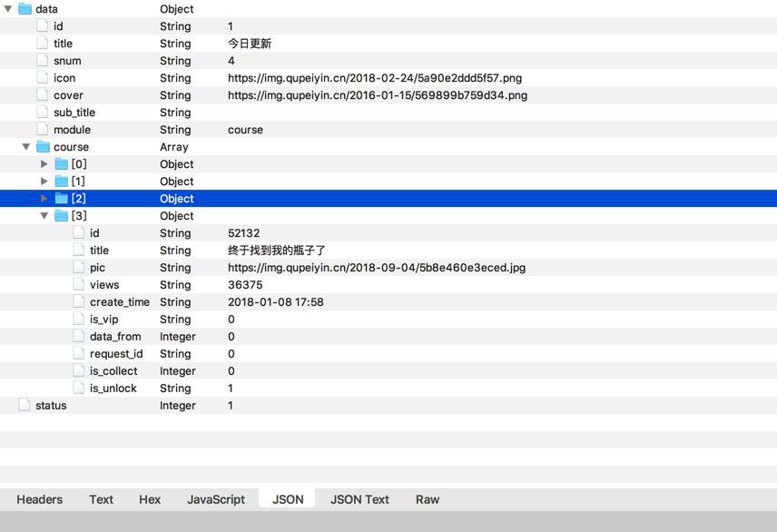This screenshot has width=777, height=532.
Task: Select the snum row label
Action: (x=67, y=61)
